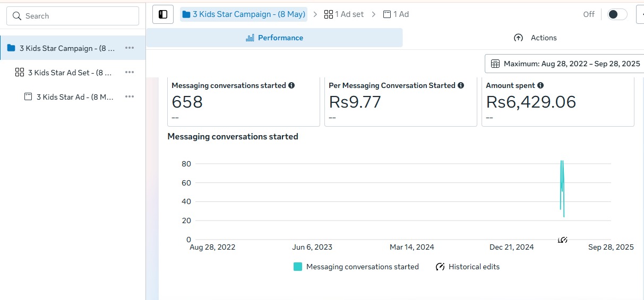Toggle Messaging conversations started legend series
Screen dimensions: 644x300
[356, 267]
